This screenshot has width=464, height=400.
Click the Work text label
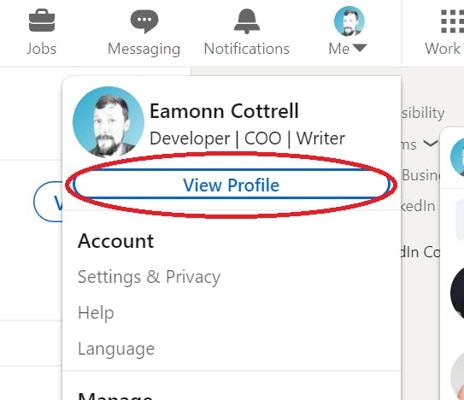[x=443, y=49]
